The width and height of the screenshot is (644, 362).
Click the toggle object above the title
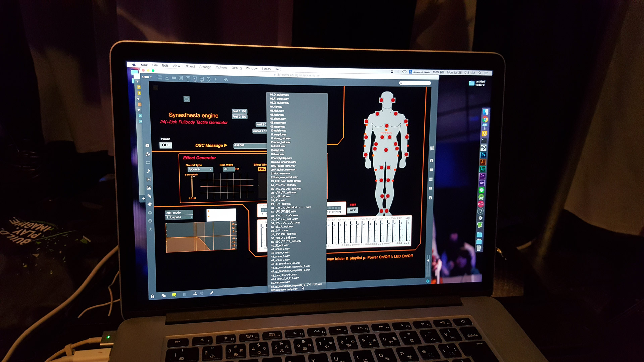tap(186, 99)
